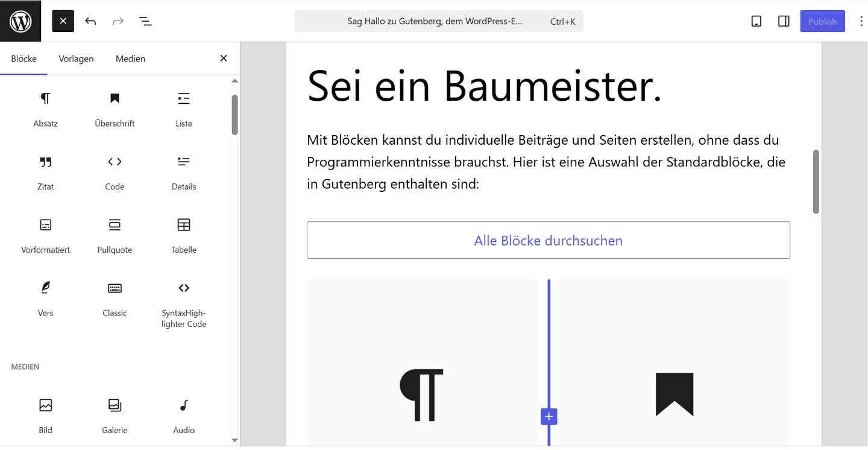The image size is (868, 450).
Task: Open the device preview dropdown
Action: 756,21
